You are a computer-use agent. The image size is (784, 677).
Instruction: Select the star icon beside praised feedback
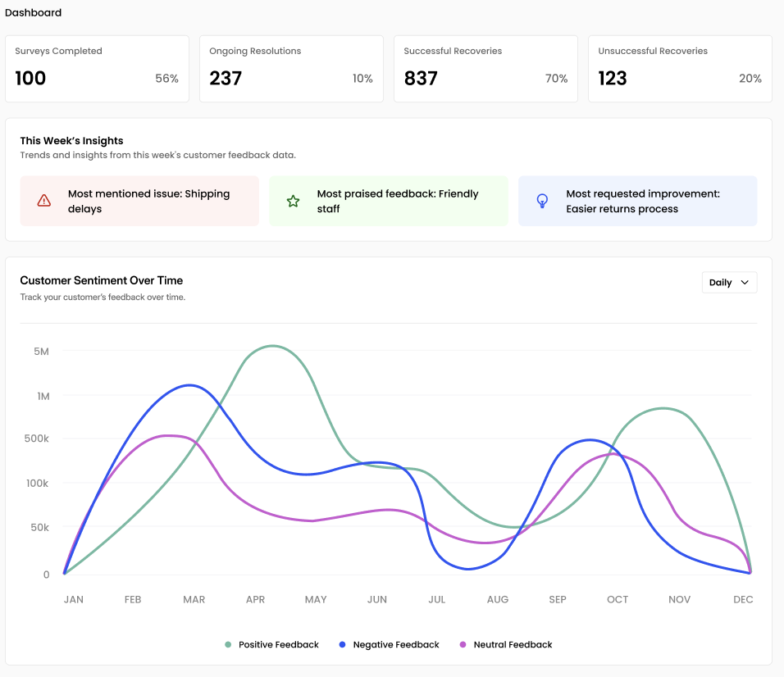tap(293, 200)
